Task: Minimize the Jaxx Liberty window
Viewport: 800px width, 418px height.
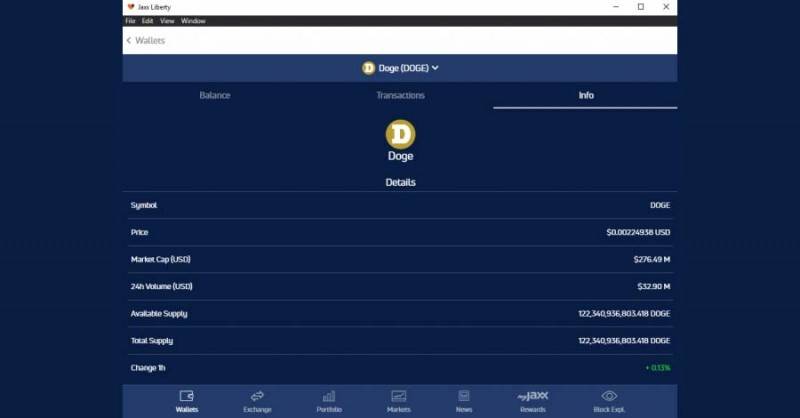Action: (x=616, y=7)
